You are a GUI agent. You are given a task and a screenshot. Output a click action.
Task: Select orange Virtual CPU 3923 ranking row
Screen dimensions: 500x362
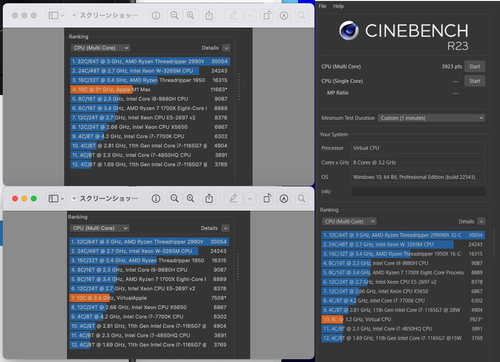pyautogui.click(x=403, y=319)
